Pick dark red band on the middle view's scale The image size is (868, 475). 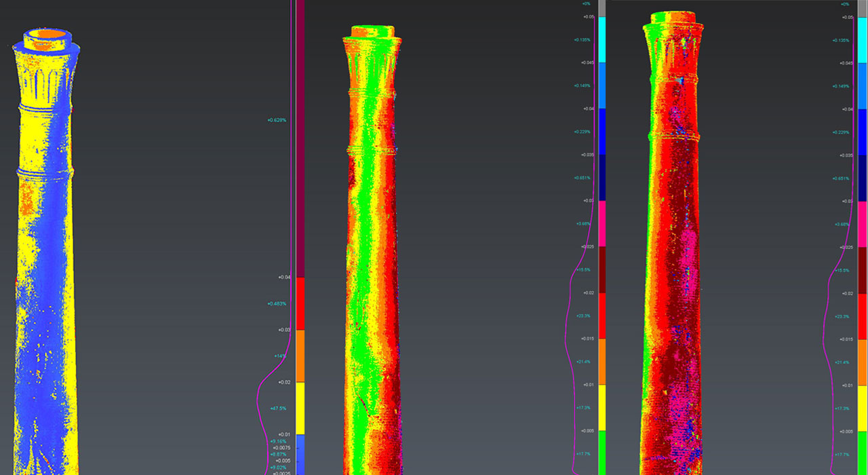pos(601,270)
